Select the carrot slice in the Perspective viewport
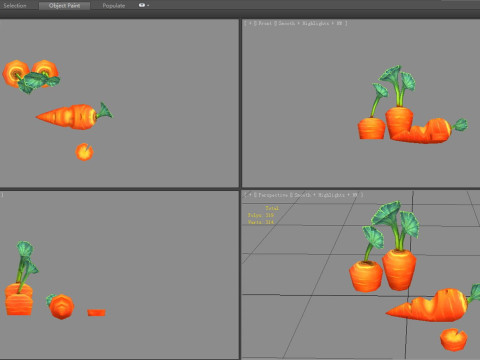Viewport: 480px width, 360px height. point(454,339)
